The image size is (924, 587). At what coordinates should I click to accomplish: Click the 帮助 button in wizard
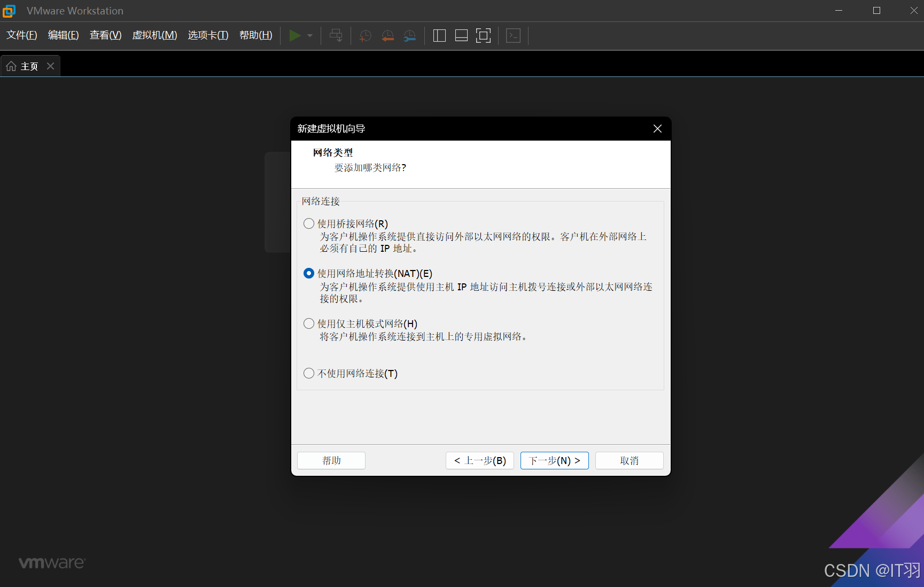pos(331,460)
